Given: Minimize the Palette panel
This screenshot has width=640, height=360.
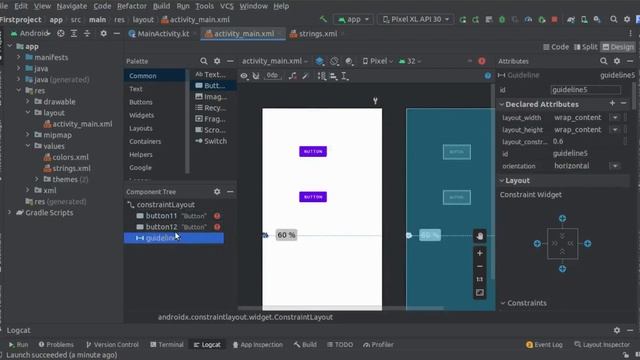Looking at the screenshot, I should (230, 61).
